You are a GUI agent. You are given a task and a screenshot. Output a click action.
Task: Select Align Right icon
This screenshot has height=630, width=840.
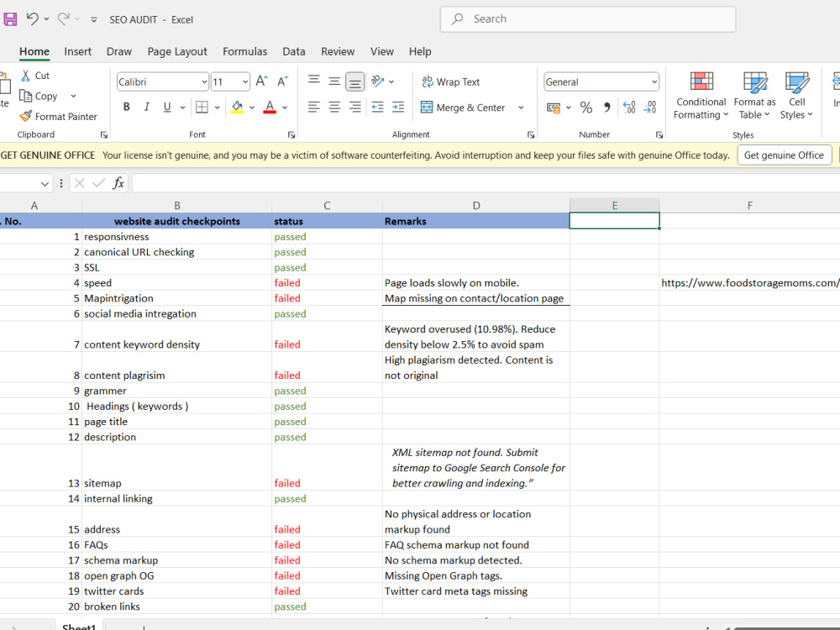(354, 108)
